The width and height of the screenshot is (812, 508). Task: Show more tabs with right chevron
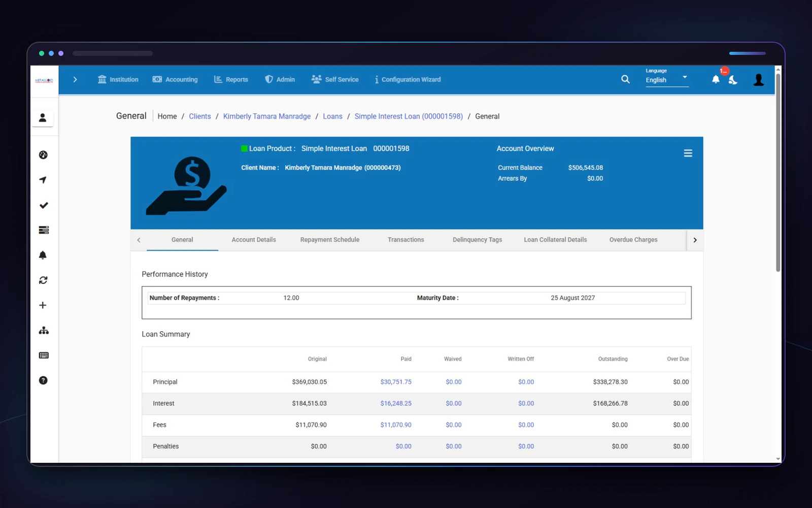pyautogui.click(x=695, y=240)
